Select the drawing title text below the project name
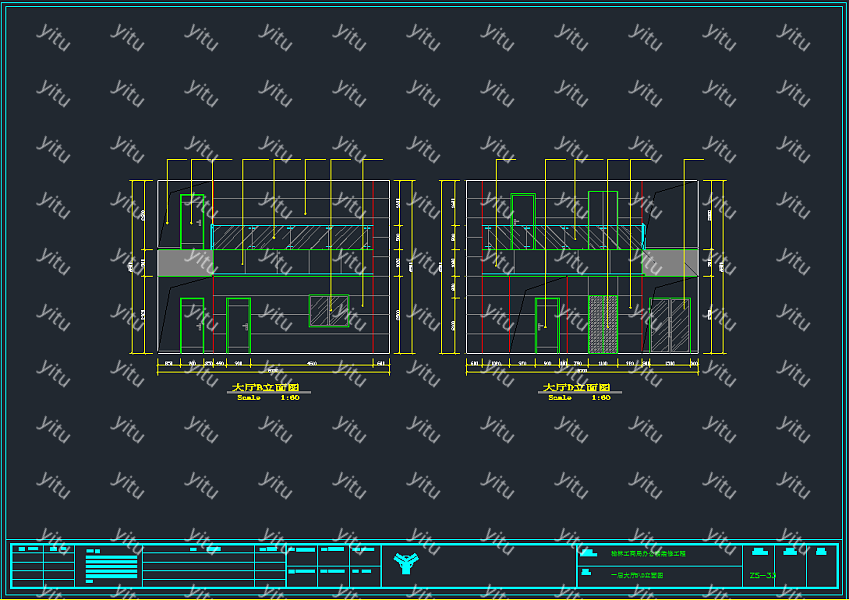 [x=637, y=575]
